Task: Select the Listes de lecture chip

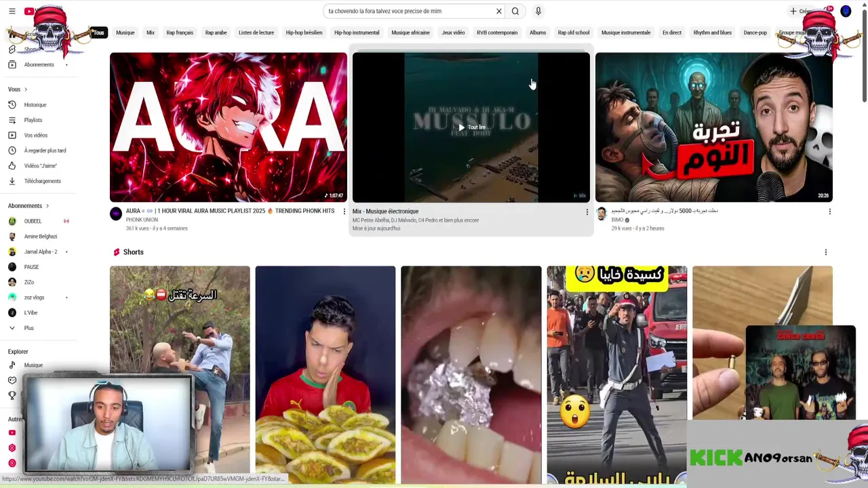Action: pos(256,33)
